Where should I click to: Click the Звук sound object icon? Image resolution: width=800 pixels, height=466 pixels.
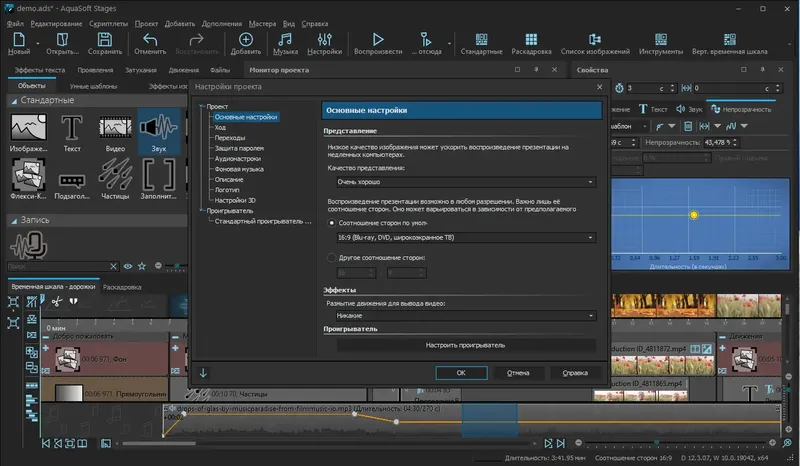point(158,128)
